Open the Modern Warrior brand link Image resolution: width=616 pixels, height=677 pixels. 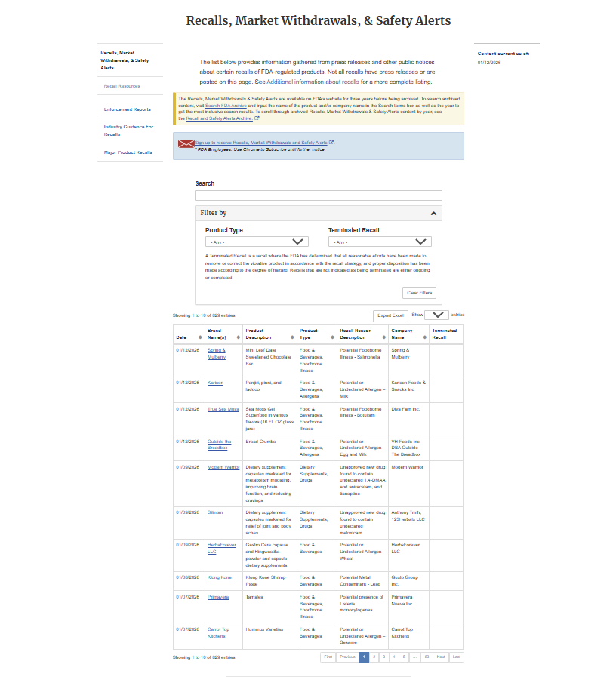pos(223,467)
